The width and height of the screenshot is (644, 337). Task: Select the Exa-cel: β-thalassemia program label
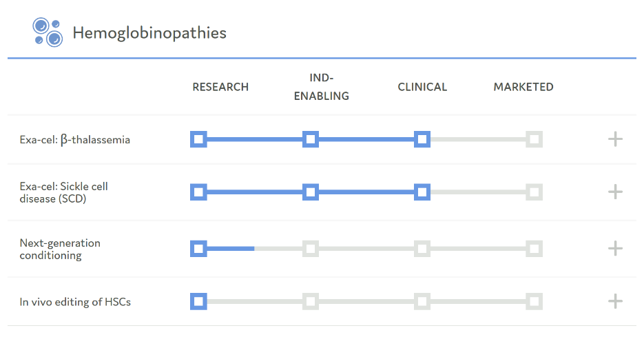[75, 140]
